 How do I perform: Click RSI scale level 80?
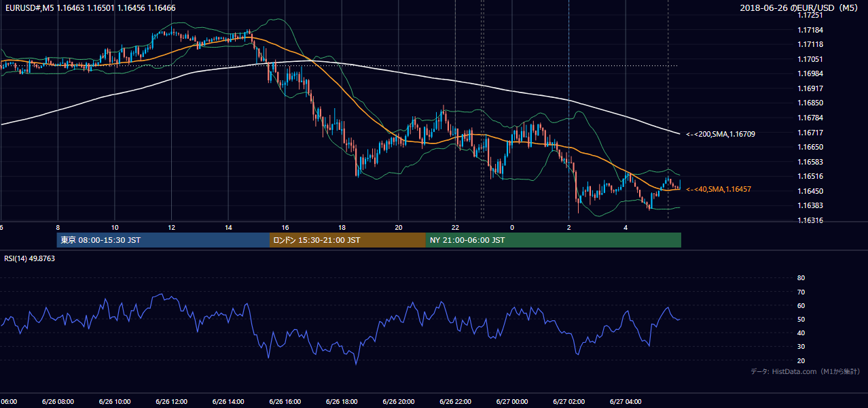pos(801,278)
